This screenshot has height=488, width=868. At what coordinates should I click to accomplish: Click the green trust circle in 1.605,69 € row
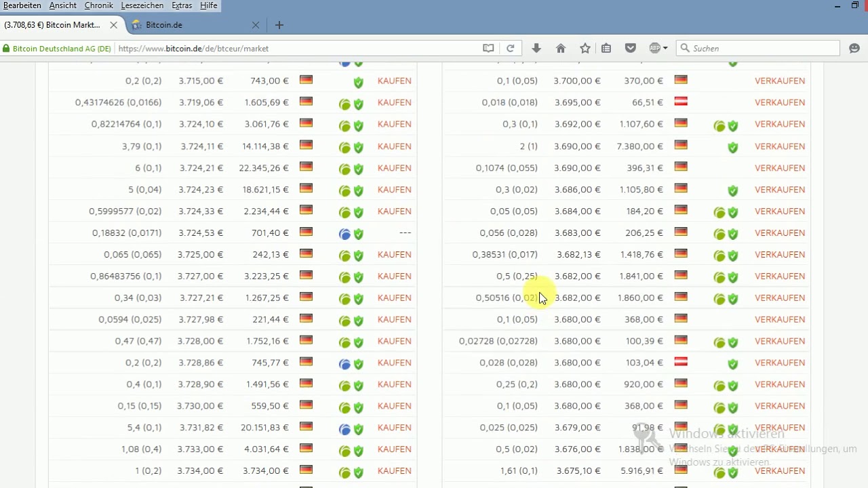pyautogui.click(x=344, y=104)
